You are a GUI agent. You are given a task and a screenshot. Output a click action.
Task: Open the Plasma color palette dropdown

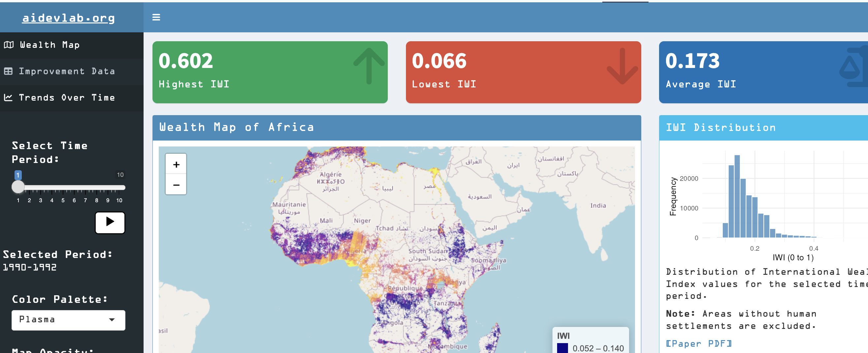tap(68, 320)
